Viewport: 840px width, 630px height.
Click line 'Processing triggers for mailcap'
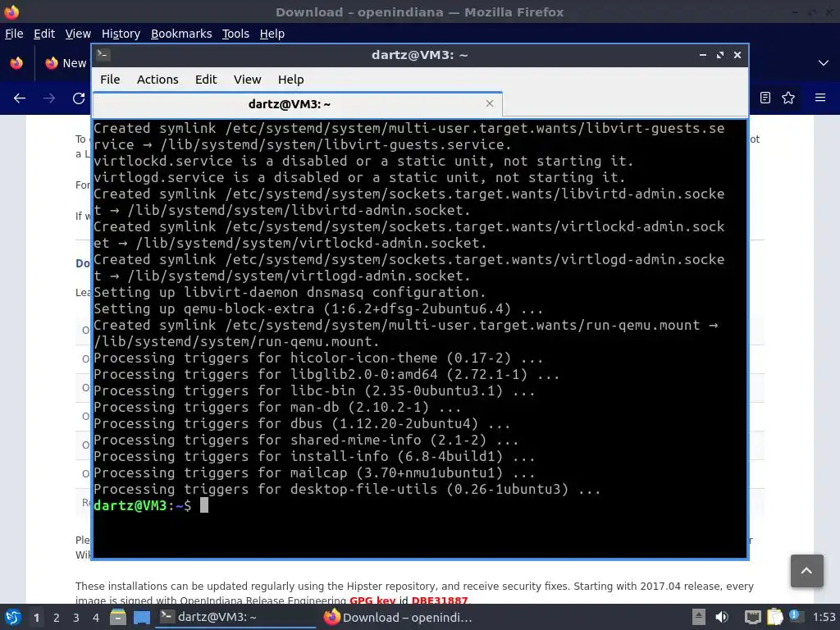pyautogui.click(x=314, y=473)
